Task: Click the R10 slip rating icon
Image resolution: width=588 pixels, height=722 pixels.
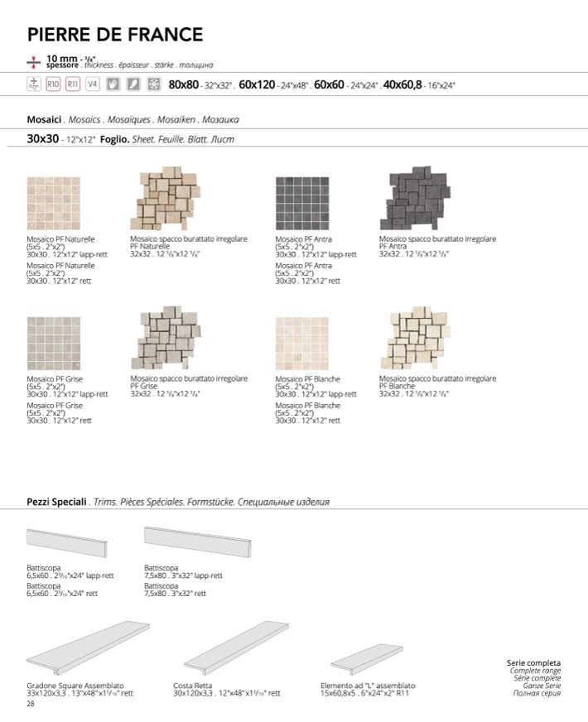Action: (53, 84)
